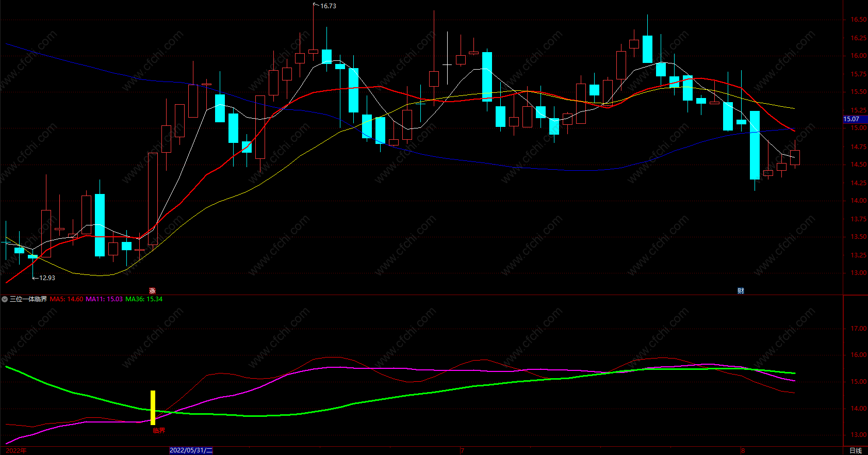868x455 pixels.
Task: Click the MA11: 15.03 legend value
Action: (104, 299)
